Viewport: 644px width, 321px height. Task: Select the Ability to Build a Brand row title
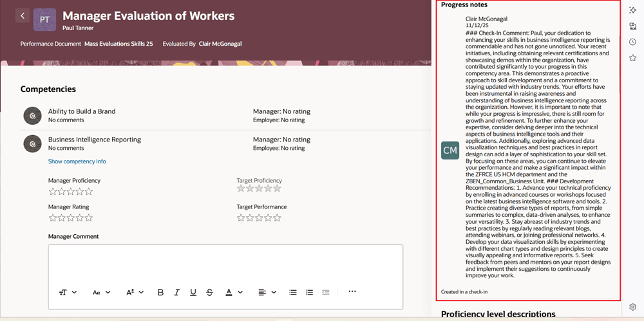pos(82,111)
